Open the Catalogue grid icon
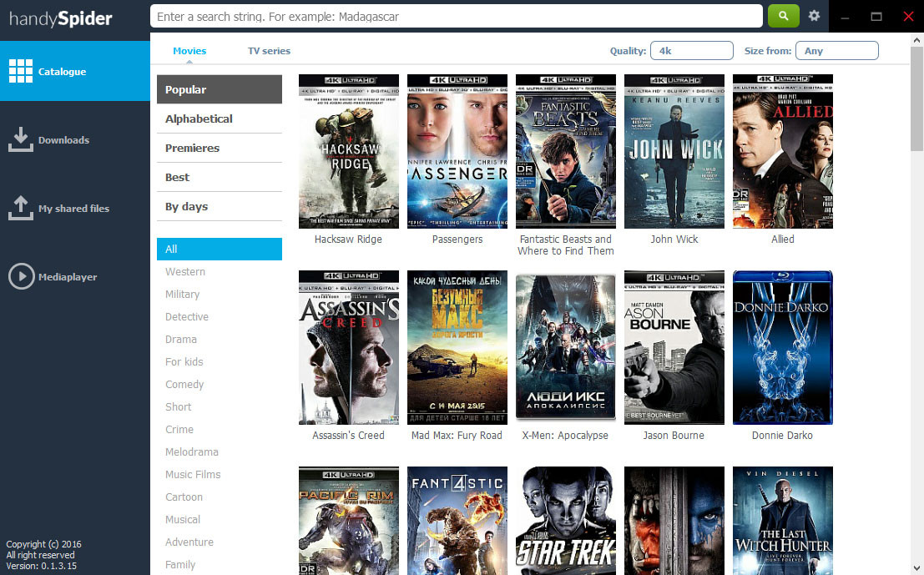924x575 pixels. [21, 71]
